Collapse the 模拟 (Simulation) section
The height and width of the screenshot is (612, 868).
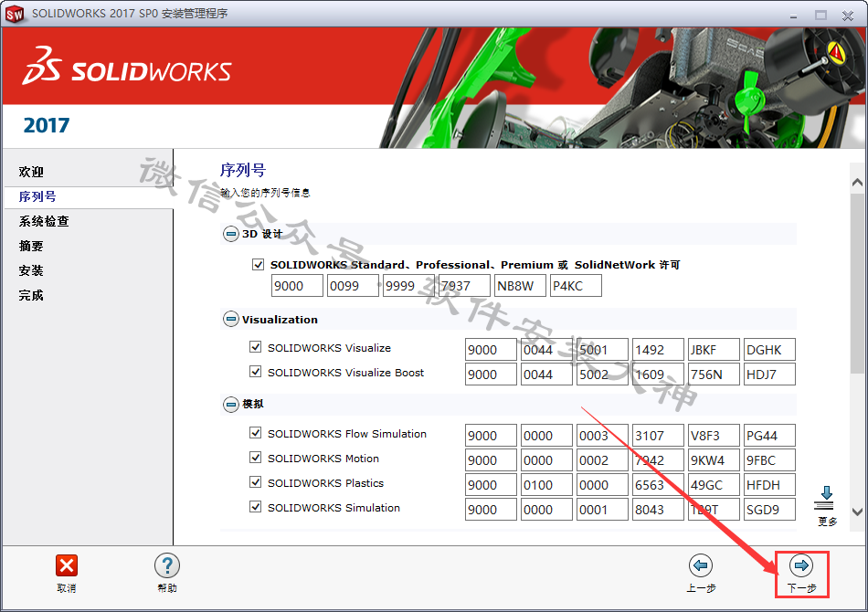231,405
